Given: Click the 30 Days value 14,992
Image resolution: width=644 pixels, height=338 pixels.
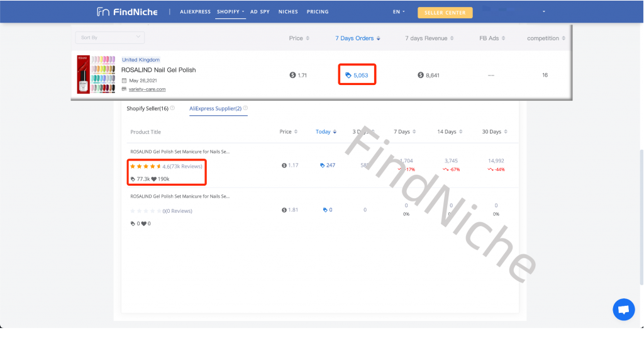Looking at the screenshot, I should coord(496,161).
